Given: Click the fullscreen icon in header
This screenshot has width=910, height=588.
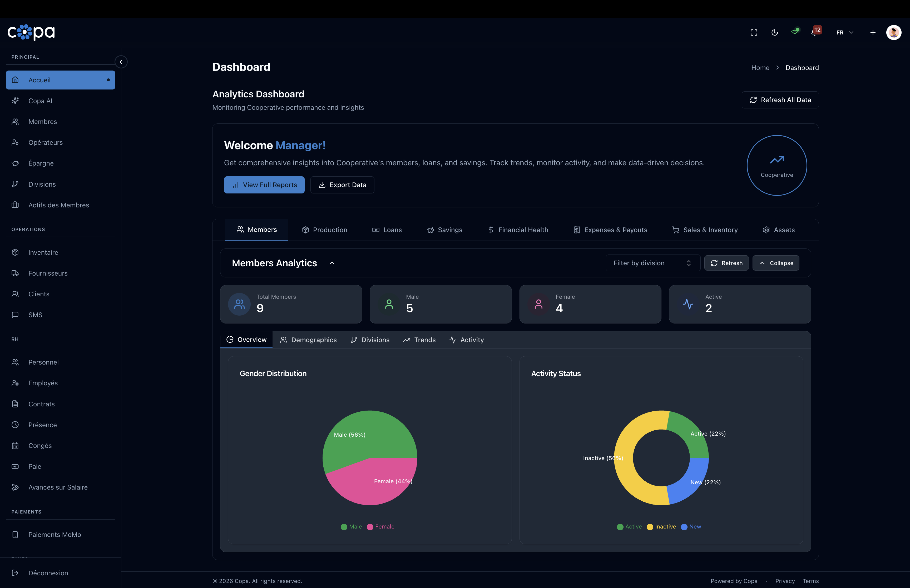Looking at the screenshot, I should (753, 32).
